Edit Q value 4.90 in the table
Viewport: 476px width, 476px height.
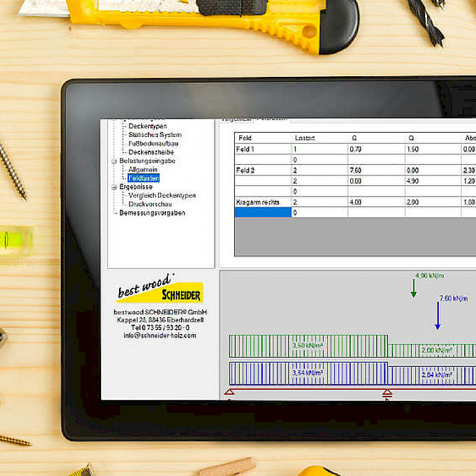(433, 181)
